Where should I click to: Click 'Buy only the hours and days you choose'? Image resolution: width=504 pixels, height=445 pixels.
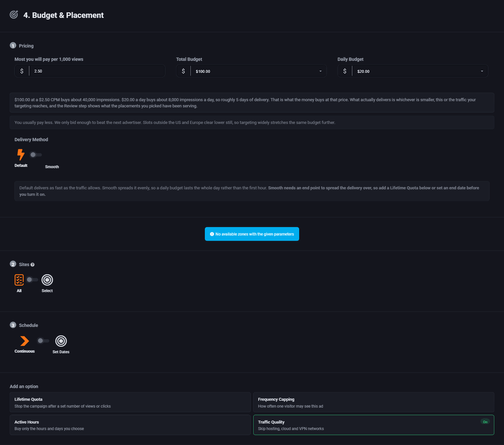(x=49, y=429)
